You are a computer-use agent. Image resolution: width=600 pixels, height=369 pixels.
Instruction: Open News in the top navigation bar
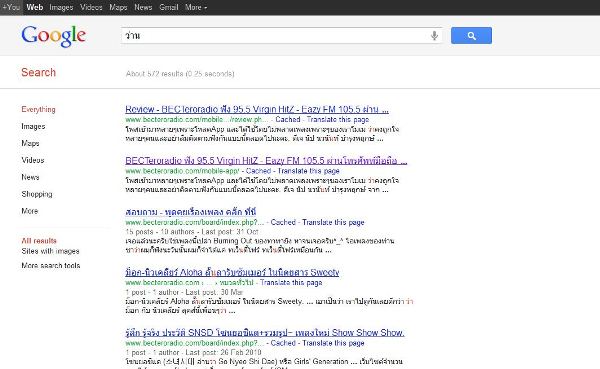[x=143, y=7]
